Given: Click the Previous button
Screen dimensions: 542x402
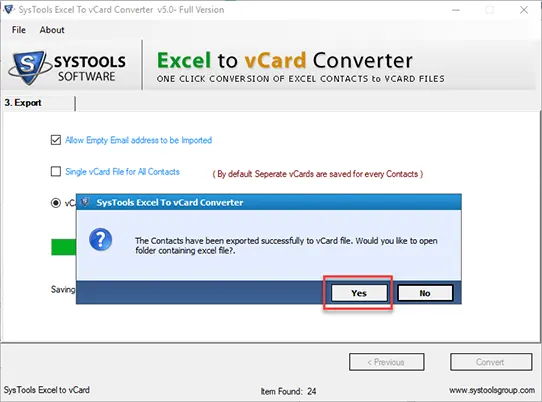Looking at the screenshot, I should pyautogui.click(x=386, y=362).
